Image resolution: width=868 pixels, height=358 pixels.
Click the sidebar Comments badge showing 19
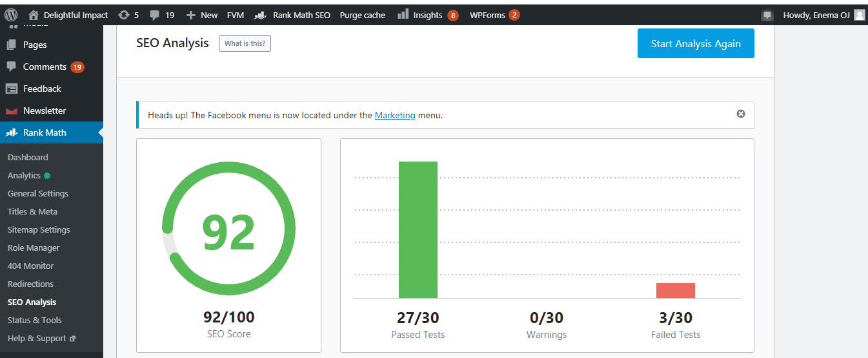(77, 67)
